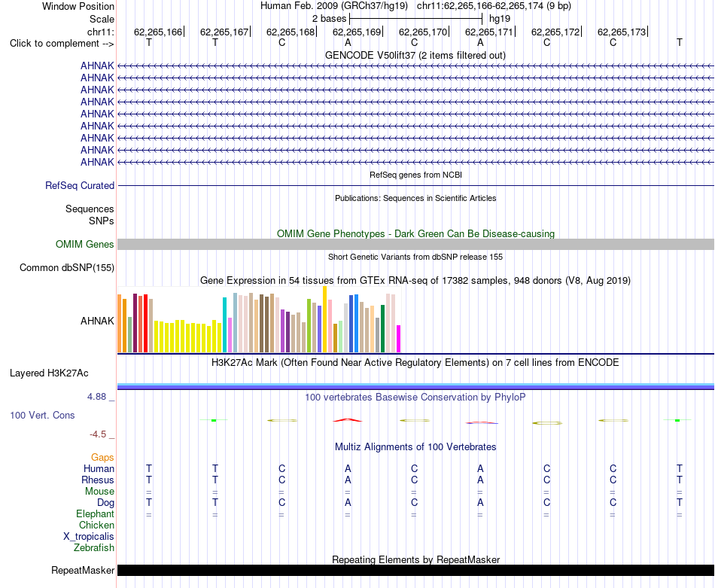The image size is (715, 588).
Task: Click the top AHNAK GENCODE transcript label
Action: 97,66
